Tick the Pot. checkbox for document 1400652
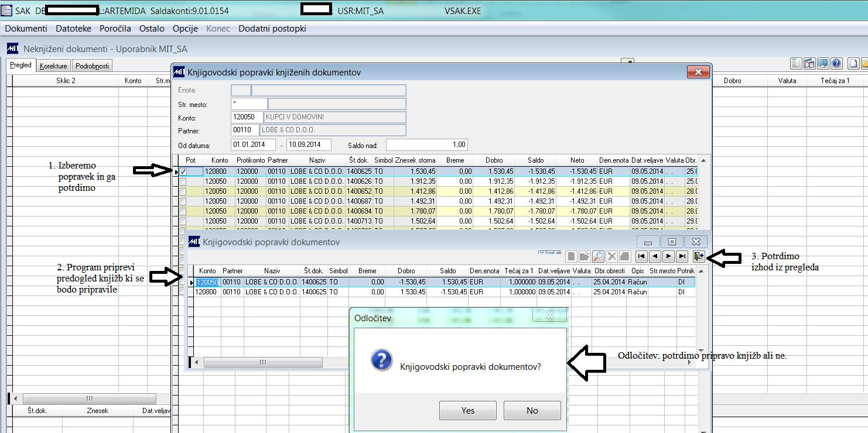868x433 pixels. pos(183,191)
